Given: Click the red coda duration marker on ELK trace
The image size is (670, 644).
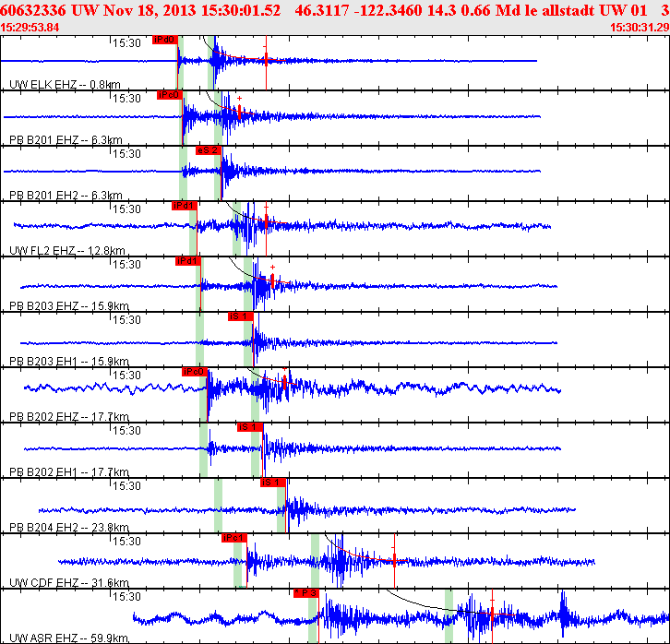Looking at the screenshot, I should pos(266,59).
